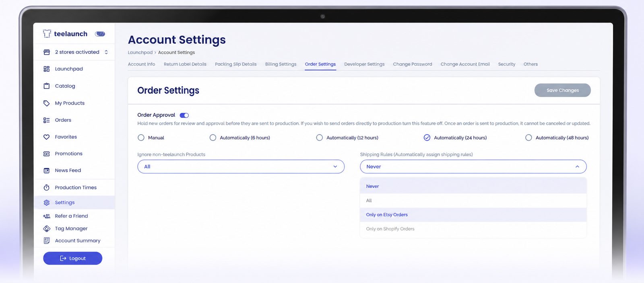
Task: Switch to the Change Account Email tab
Action: click(x=465, y=64)
